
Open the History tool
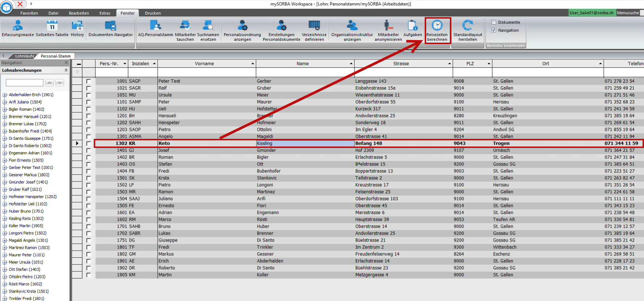pyautogui.click(x=77, y=28)
